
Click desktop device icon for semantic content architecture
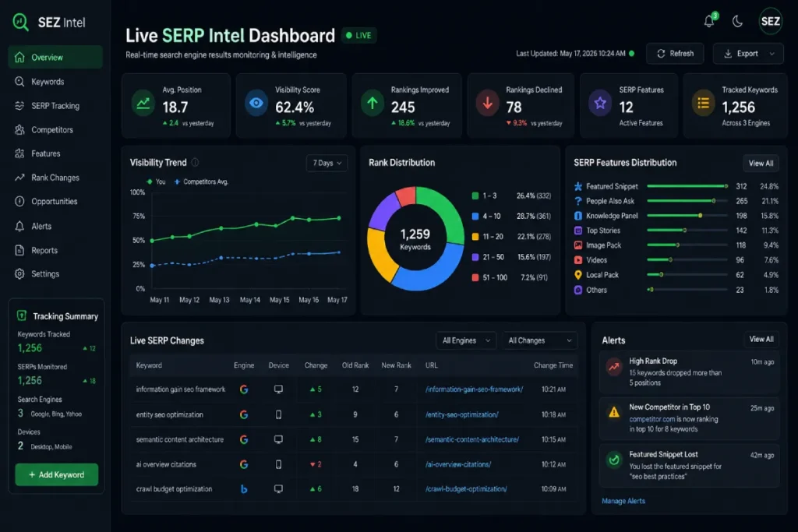278,439
